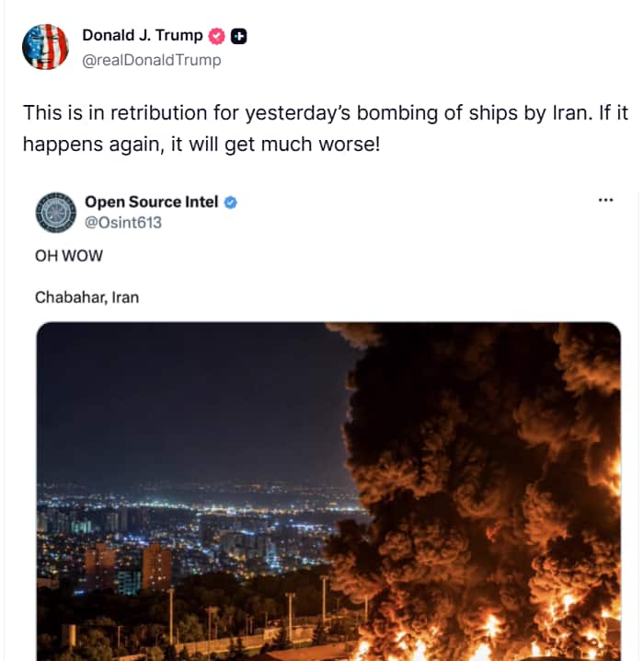The height and width of the screenshot is (661, 644).
Task: Click the Donald J. Trump display name
Action: coord(143,35)
